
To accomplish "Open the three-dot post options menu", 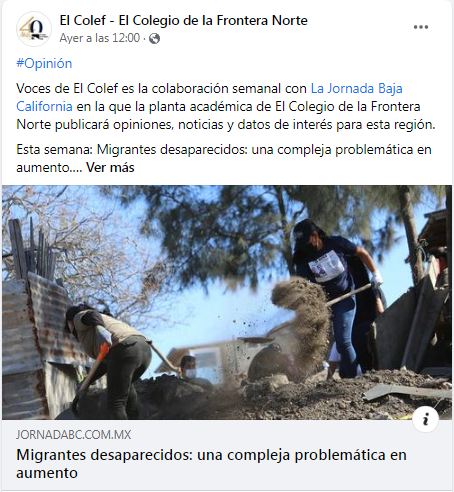I will click(x=421, y=27).
